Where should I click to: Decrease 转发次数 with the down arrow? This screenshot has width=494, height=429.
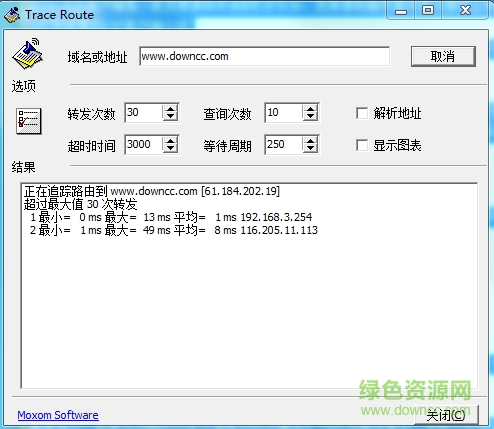170,117
